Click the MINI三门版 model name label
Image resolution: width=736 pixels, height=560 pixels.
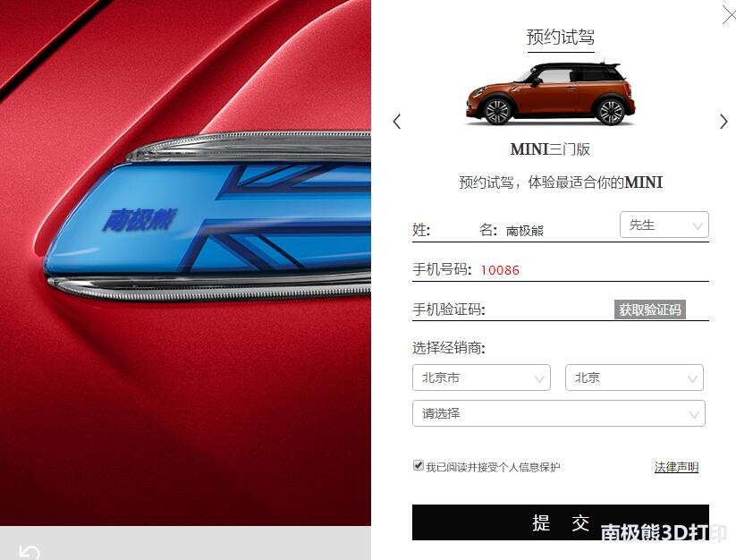550,149
